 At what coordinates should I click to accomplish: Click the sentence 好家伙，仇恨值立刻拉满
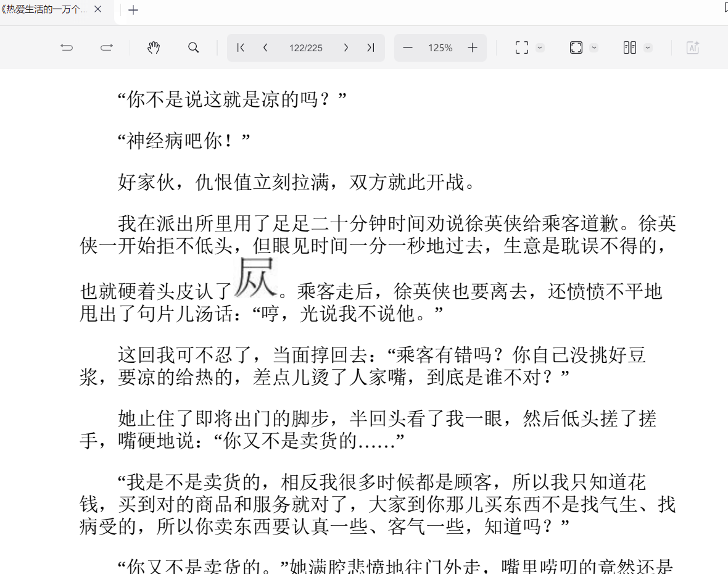[x=223, y=182]
